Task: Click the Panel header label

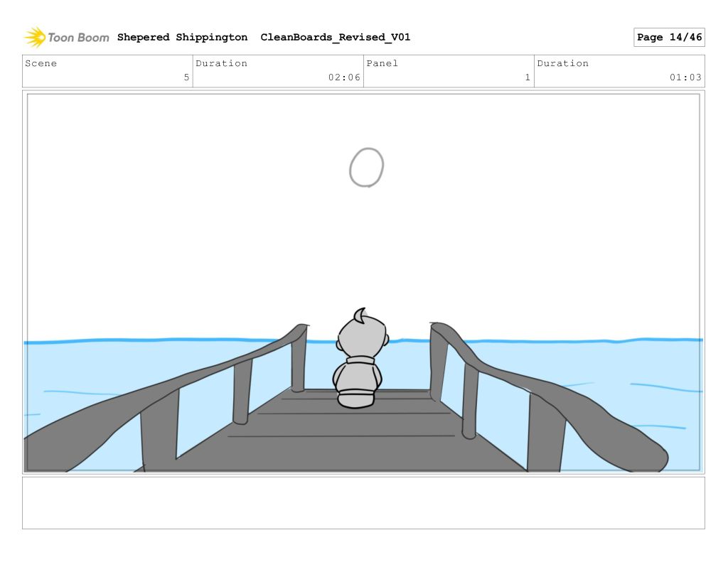Action: (x=382, y=63)
